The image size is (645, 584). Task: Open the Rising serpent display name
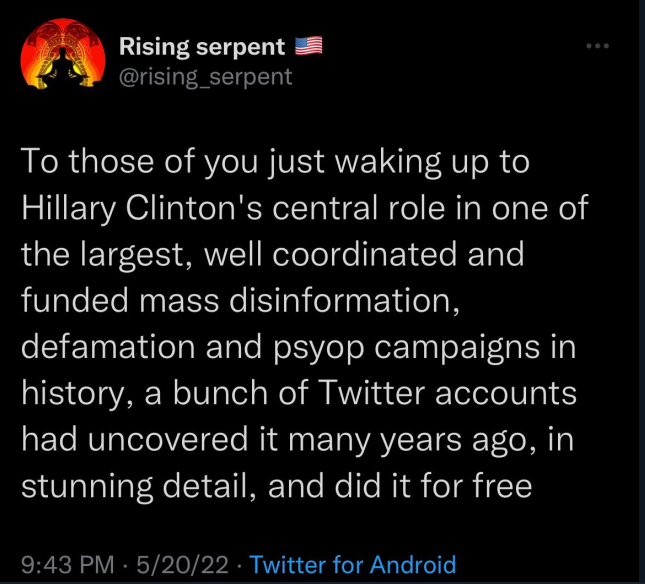[202, 47]
